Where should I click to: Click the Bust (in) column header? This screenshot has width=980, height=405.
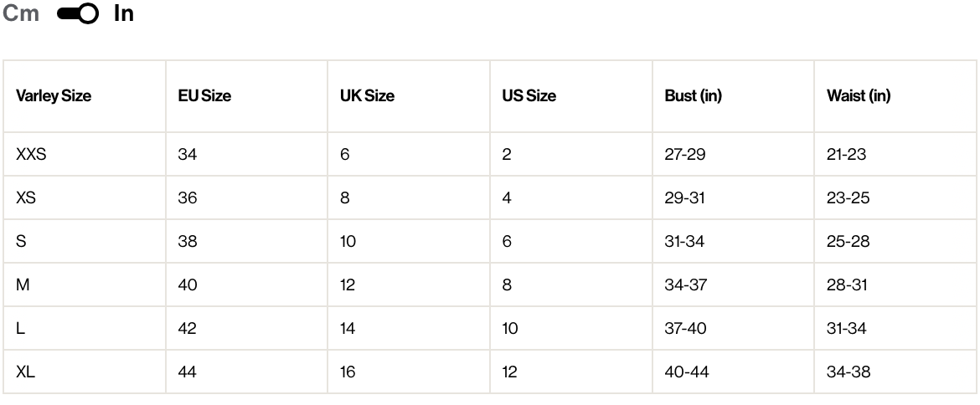point(693,96)
